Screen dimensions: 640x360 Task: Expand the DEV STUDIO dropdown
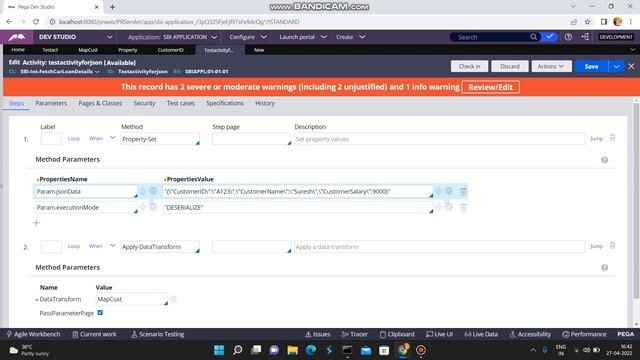coord(109,37)
